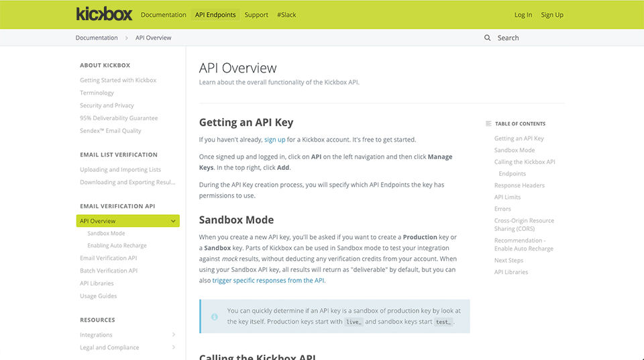This screenshot has width=644, height=360.
Task: Click the Log In link
Action: (523, 15)
